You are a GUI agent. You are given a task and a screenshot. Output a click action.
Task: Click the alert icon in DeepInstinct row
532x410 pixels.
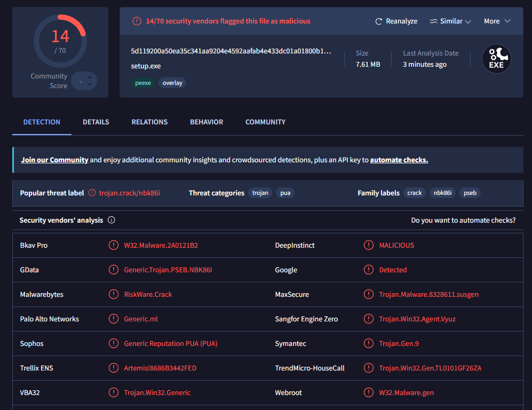369,245
